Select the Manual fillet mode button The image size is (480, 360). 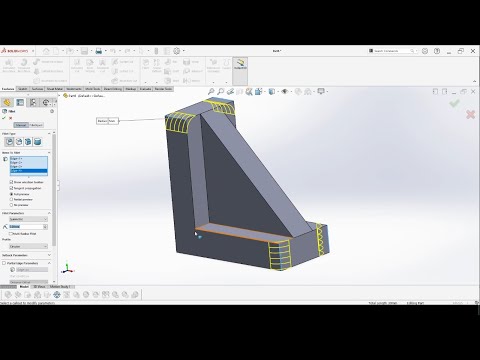pyautogui.click(x=21, y=125)
